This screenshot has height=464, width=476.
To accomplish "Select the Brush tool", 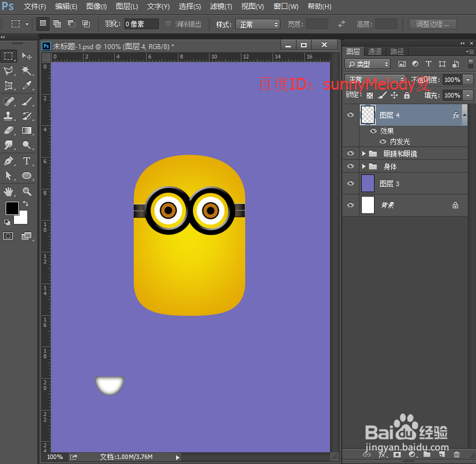I will click(x=27, y=101).
